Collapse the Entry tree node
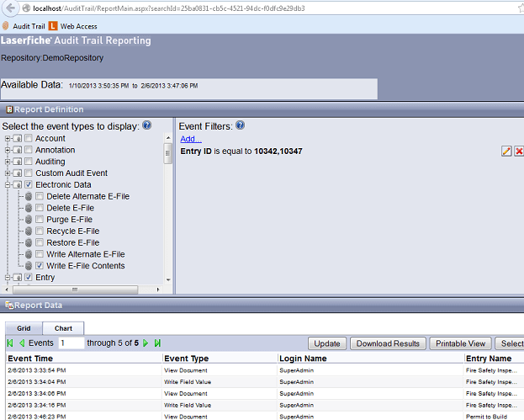Screen dimensions: 524x420 pyautogui.click(x=8, y=277)
